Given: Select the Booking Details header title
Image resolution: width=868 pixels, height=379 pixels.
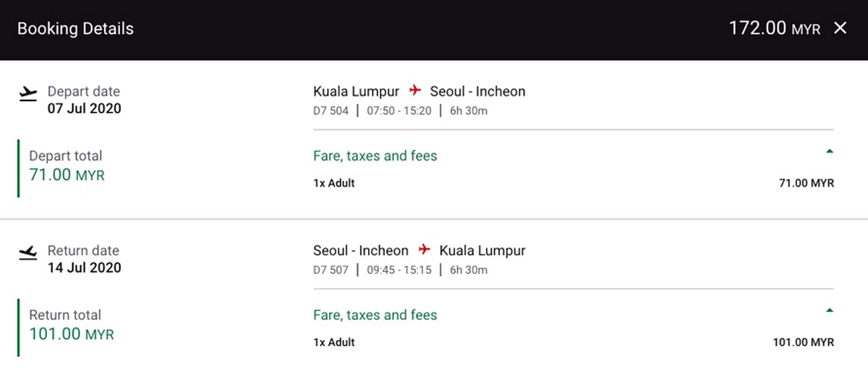Looking at the screenshot, I should 75,29.
